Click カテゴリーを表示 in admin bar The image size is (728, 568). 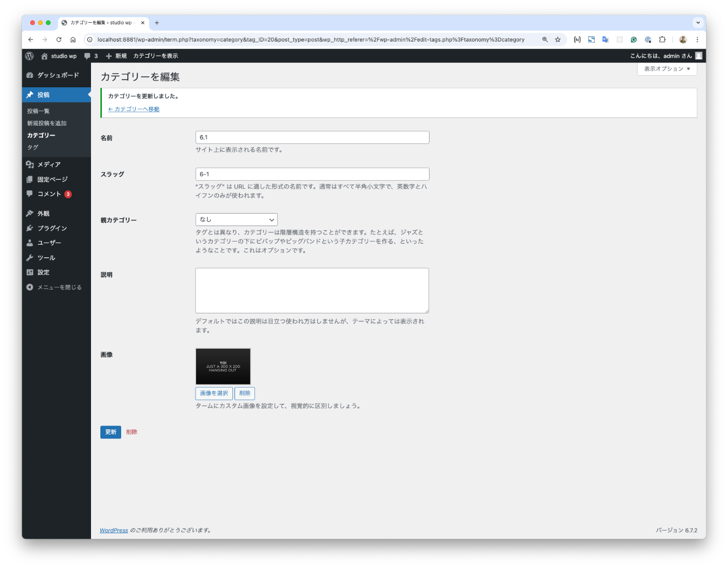coord(155,56)
